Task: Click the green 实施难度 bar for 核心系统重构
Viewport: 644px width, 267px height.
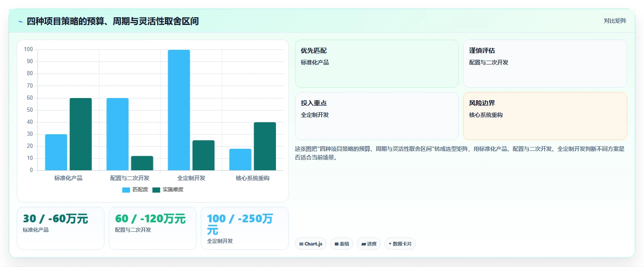Action: click(265, 146)
